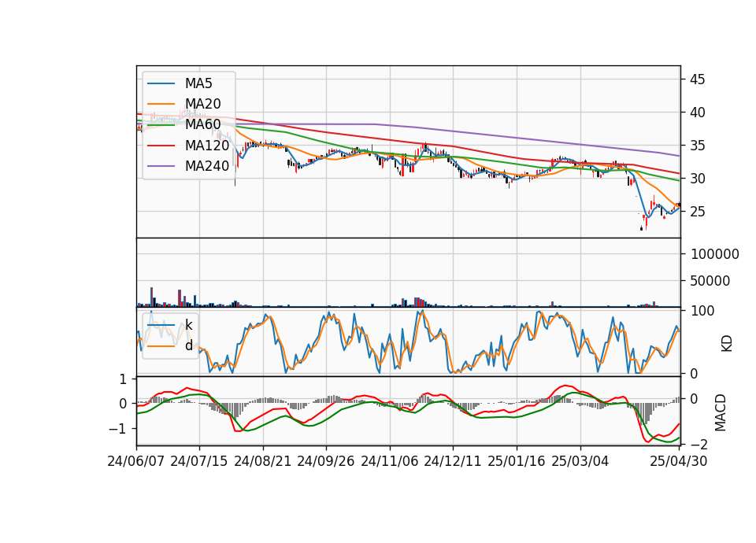Click the 100 tick on KD axis

click(x=702, y=311)
